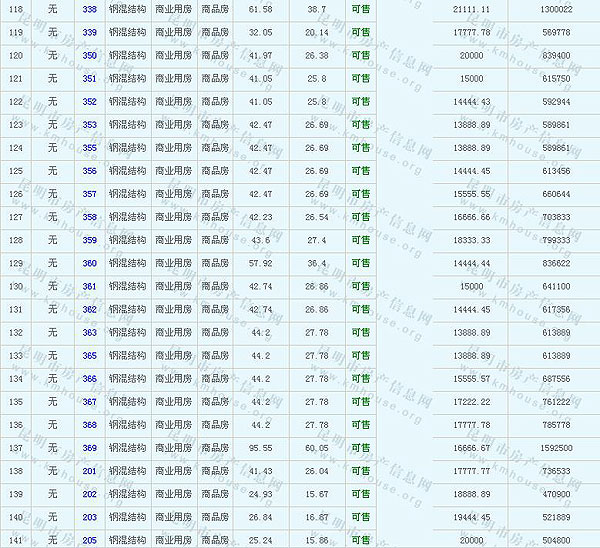Click the room 339 link

(x=90, y=31)
